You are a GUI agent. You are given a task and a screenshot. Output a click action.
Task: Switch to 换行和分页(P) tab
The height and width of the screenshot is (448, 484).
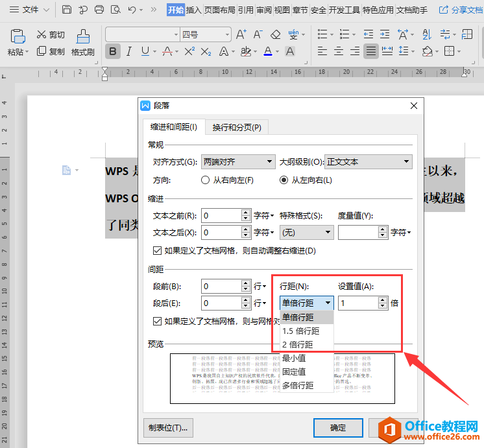237,127
